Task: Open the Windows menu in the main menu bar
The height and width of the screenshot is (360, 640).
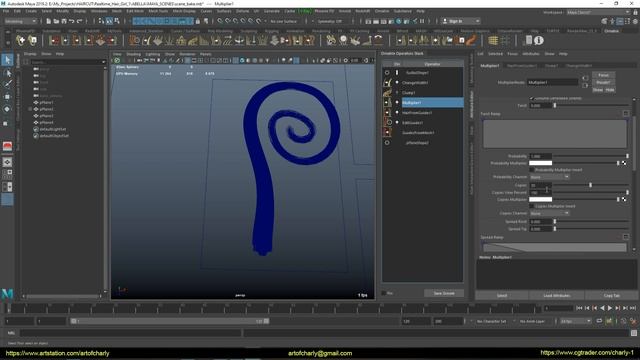Action: (99, 11)
